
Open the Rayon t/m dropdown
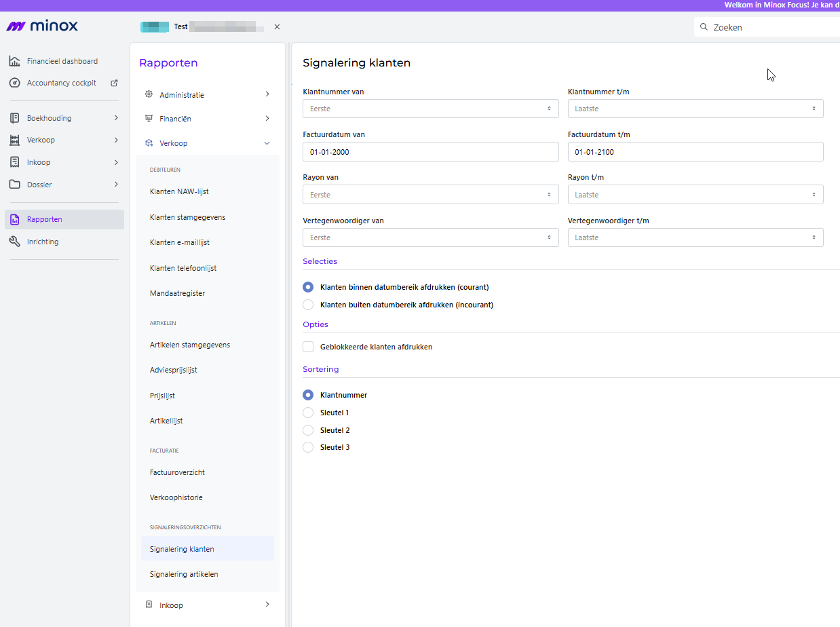(695, 195)
